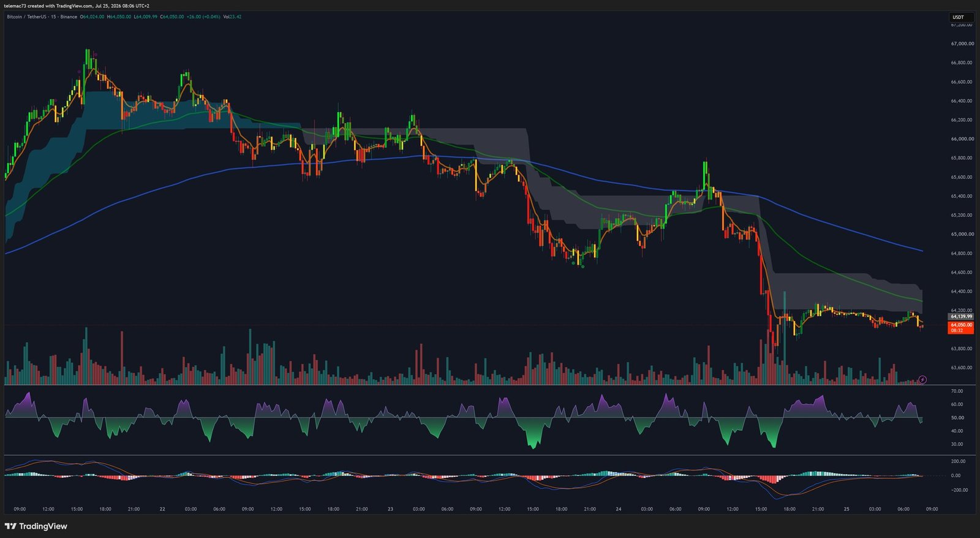
Task: Click the 65,600.00 price axis label
Action: (x=962, y=177)
